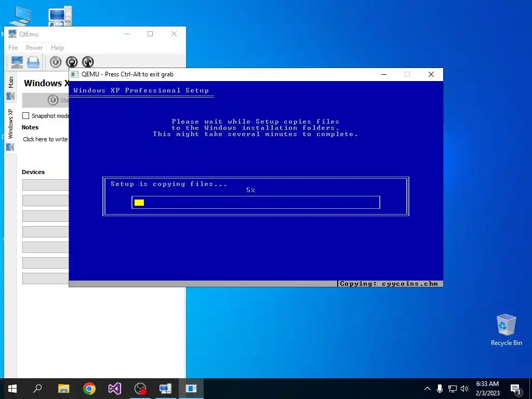Click the last device bar under Devices
Image resolution: width=532 pixels, height=399 pixels.
(x=46, y=278)
